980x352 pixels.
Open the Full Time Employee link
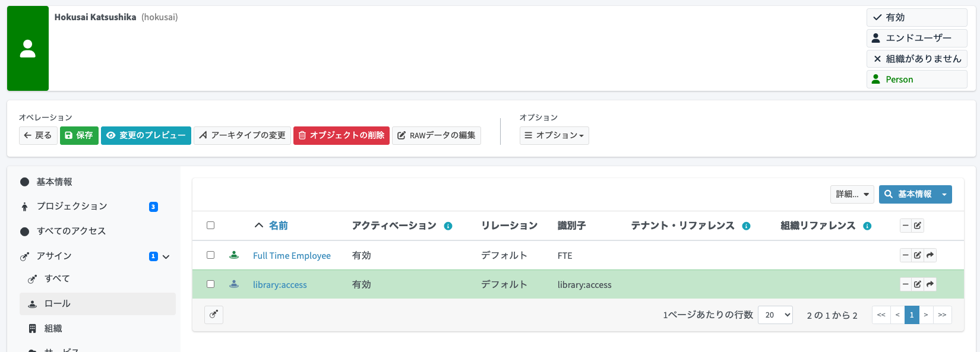tap(292, 256)
